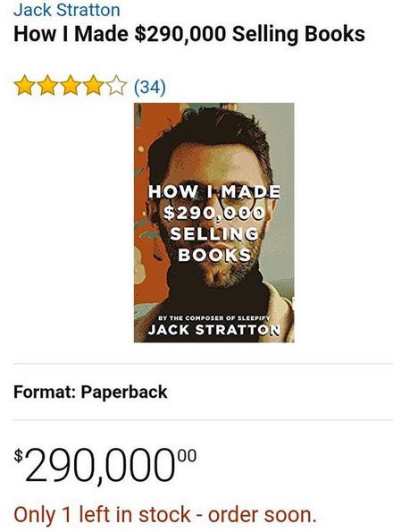Click the dollar sign before the price

point(19,456)
